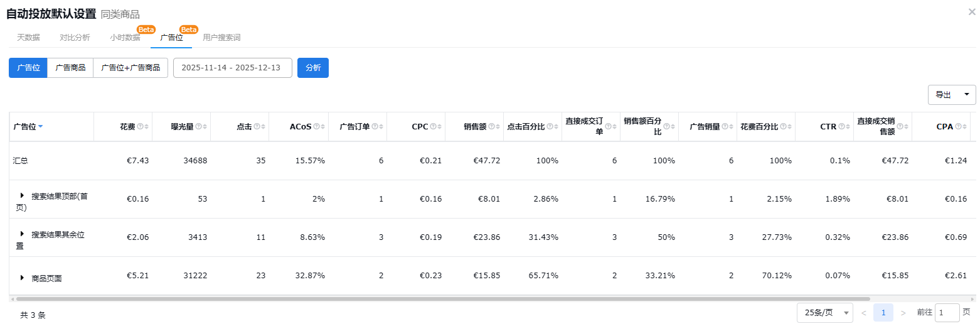
Task: Switch to the 用户搜索词 tab
Action: pos(221,38)
